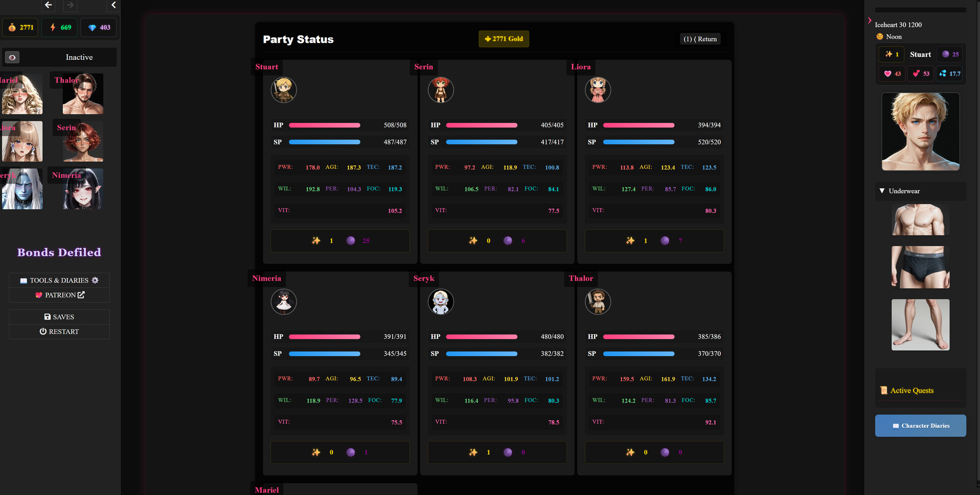Screen dimensions: 980x495
Task: Collapse the left sidebar with chevron
Action: tap(113, 5)
